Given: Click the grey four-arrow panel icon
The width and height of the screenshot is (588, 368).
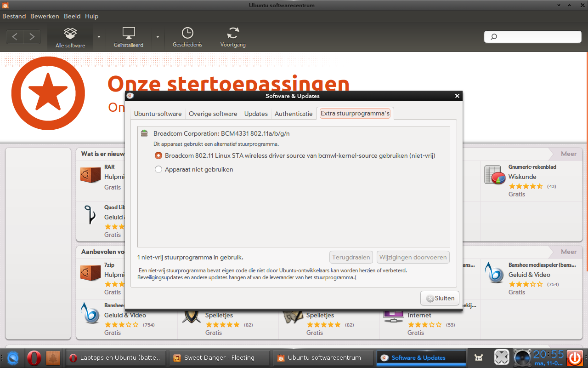Looking at the screenshot, I should coord(502,357).
